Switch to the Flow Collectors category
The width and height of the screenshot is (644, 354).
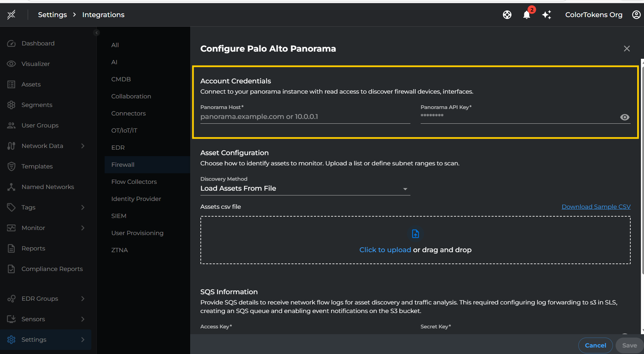pyautogui.click(x=134, y=181)
